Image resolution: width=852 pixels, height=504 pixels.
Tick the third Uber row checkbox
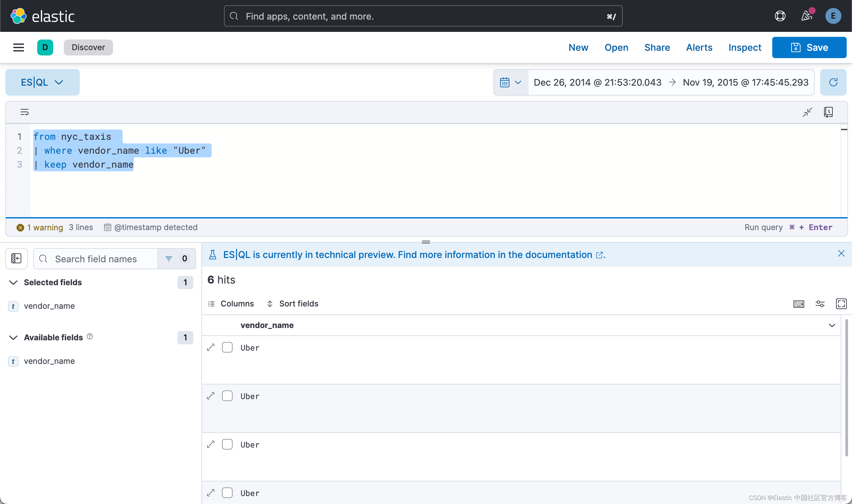(x=227, y=445)
